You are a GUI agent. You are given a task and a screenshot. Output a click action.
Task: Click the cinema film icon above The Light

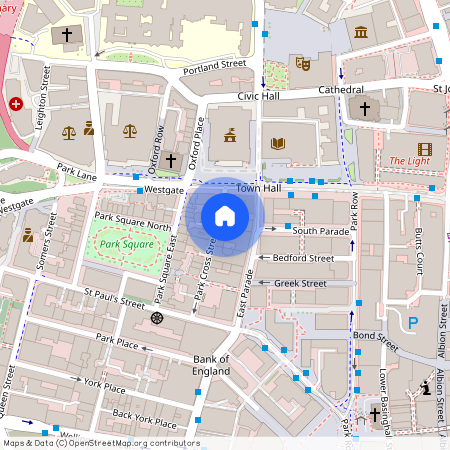point(425,149)
